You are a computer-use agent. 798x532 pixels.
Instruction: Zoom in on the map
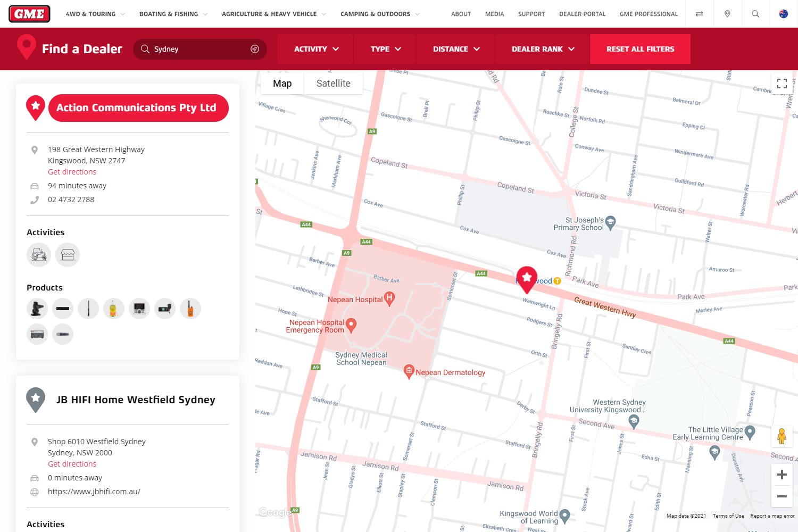[782, 475]
